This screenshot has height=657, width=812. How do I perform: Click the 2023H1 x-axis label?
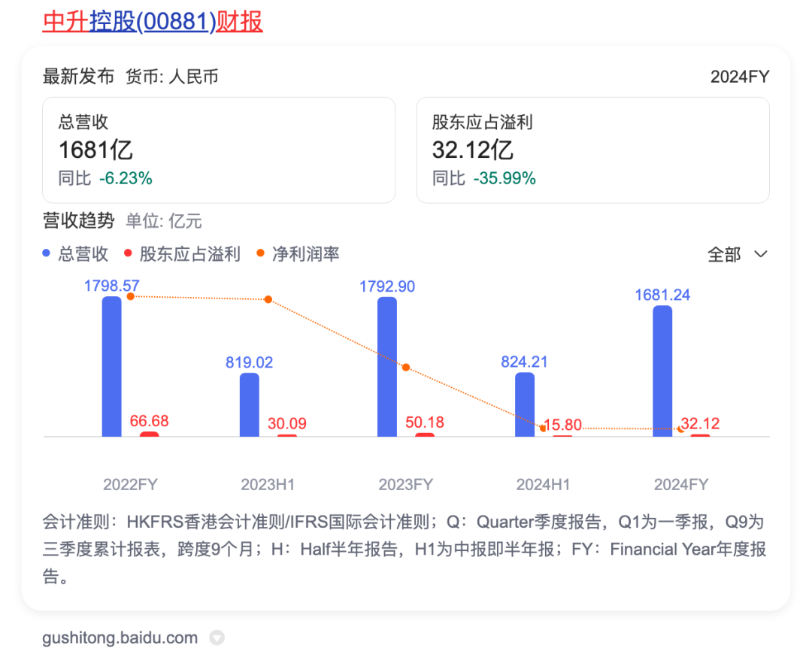point(268,485)
